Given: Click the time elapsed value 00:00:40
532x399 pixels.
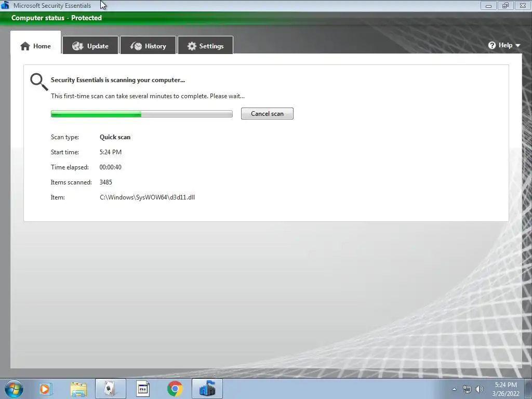Looking at the screenshot, I should coord(110,167).
